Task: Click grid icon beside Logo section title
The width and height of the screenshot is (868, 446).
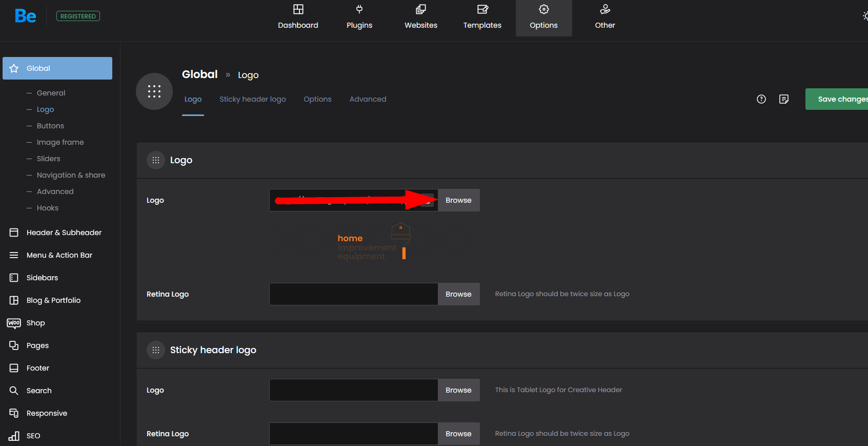Action: [156, 160]
